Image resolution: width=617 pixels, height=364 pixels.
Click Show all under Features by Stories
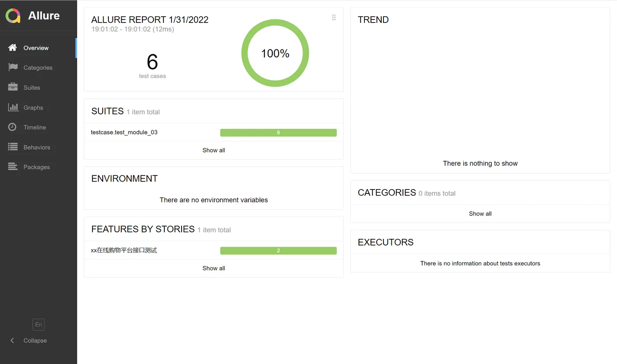214,268
